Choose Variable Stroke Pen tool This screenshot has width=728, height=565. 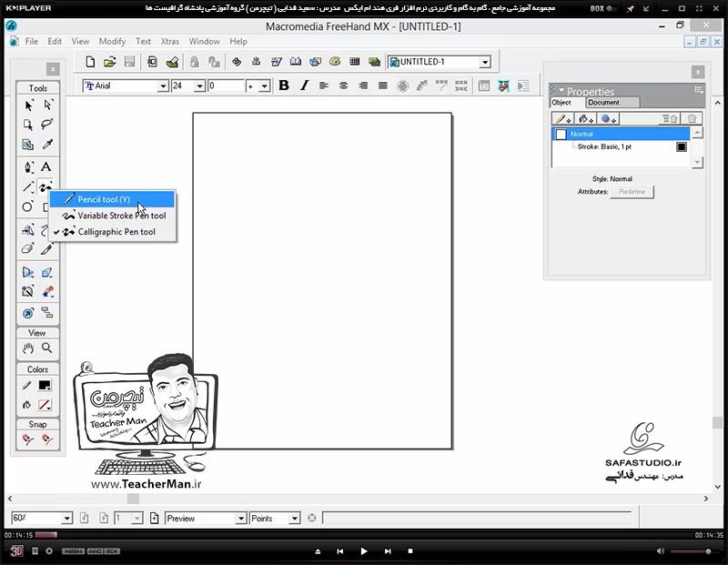112,216
